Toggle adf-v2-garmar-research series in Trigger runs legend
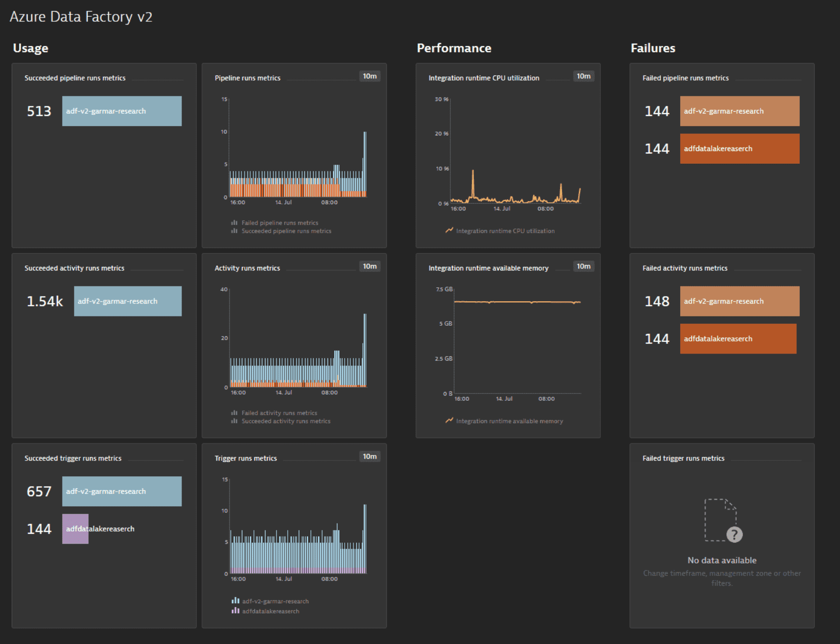 (275, 601)
